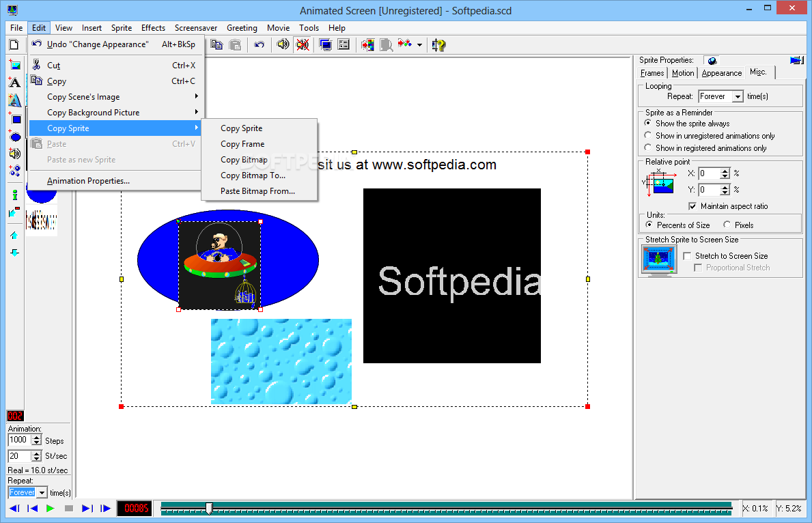Click the Stretch to Screen preview thumbnail
The height and width of the screenshot is (523, 812).
coord(659,260)
